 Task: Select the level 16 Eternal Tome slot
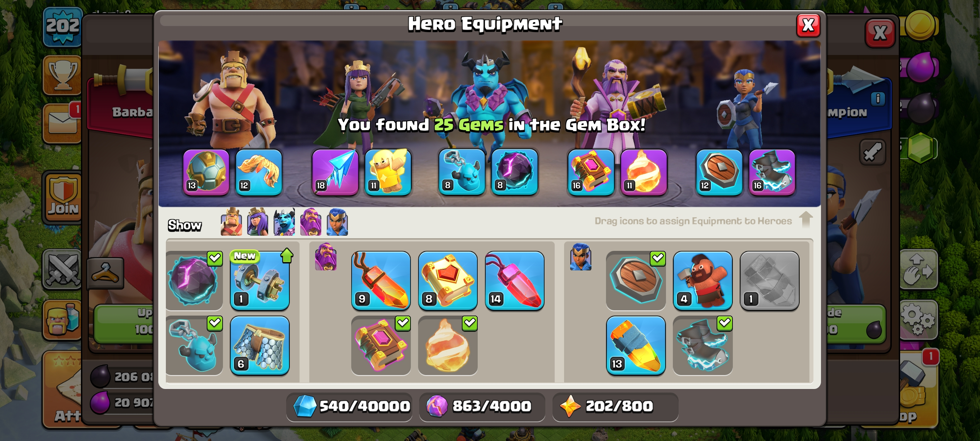(x=591, y=172)
